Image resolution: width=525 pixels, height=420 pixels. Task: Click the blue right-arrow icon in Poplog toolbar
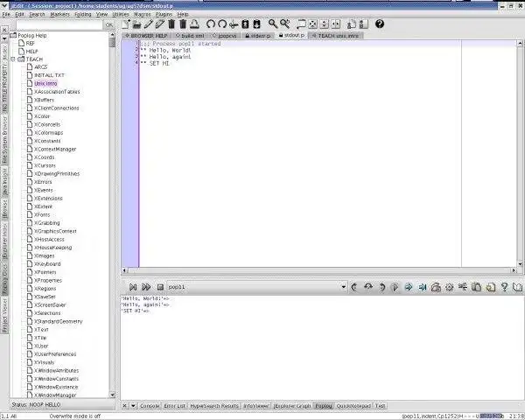(x=409, y=287)
